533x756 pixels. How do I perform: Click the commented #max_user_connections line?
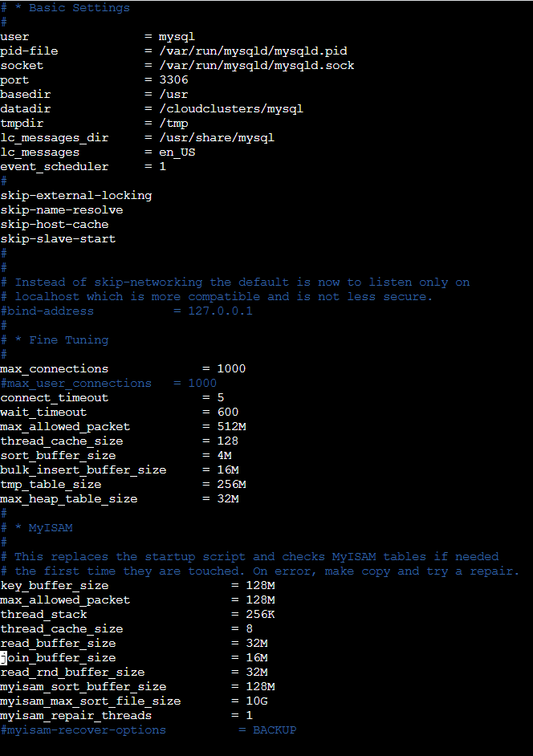[108, 384]
